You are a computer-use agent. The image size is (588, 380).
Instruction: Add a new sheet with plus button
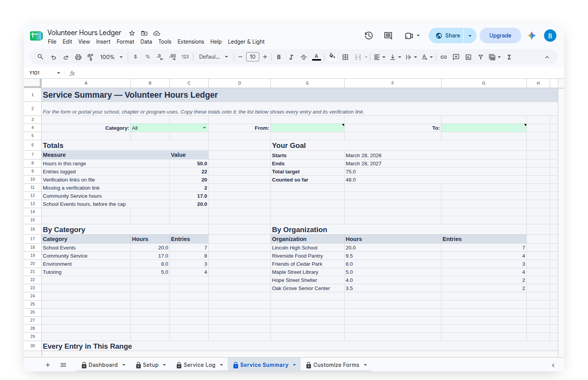[x=48, y=365]
